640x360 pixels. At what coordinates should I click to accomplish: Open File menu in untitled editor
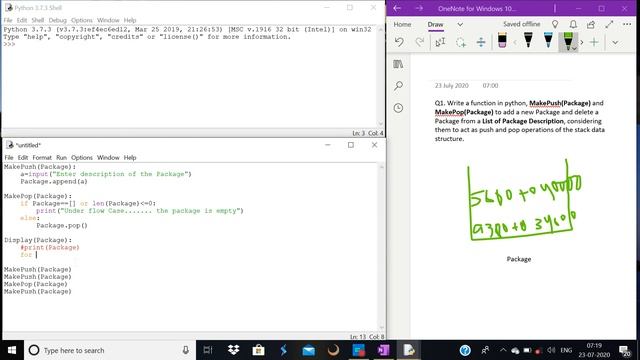point(9,158)
